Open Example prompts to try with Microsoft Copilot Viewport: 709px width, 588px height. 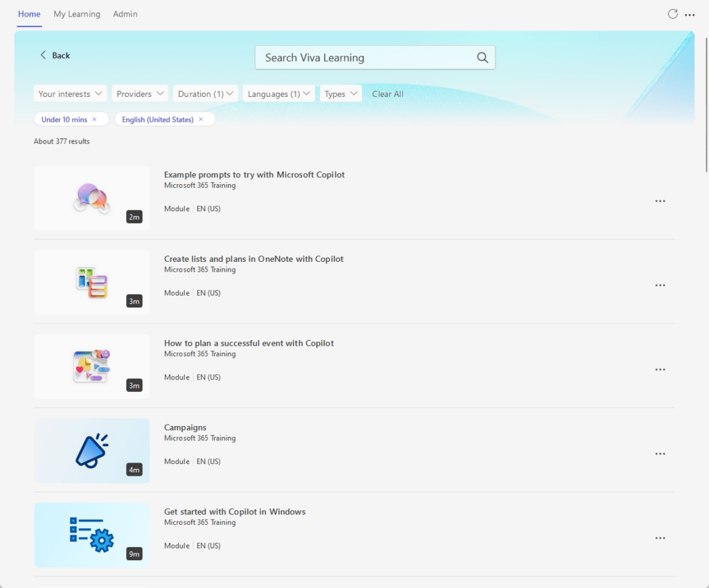(254, 175)
